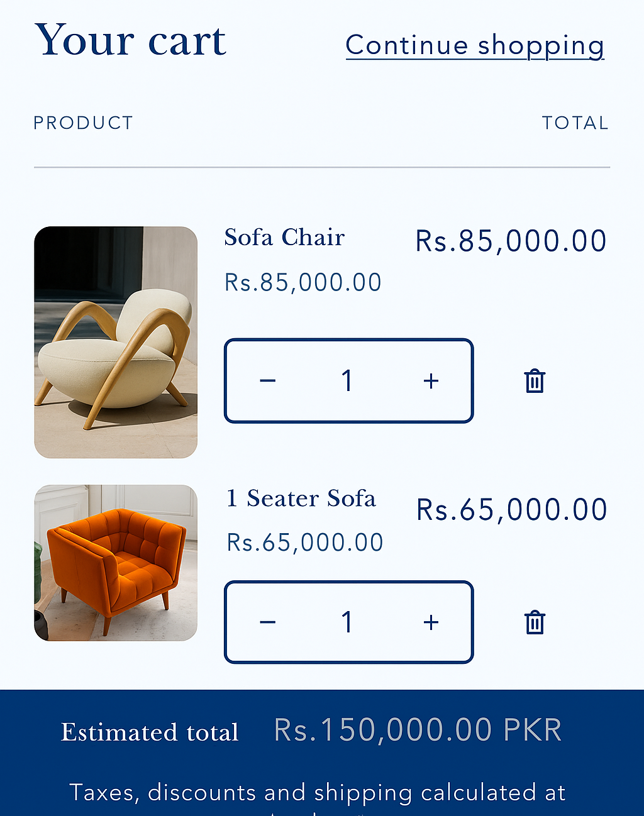
Task: Click the 1 Seater Sofa line total
Action: (x=511, y=510)
